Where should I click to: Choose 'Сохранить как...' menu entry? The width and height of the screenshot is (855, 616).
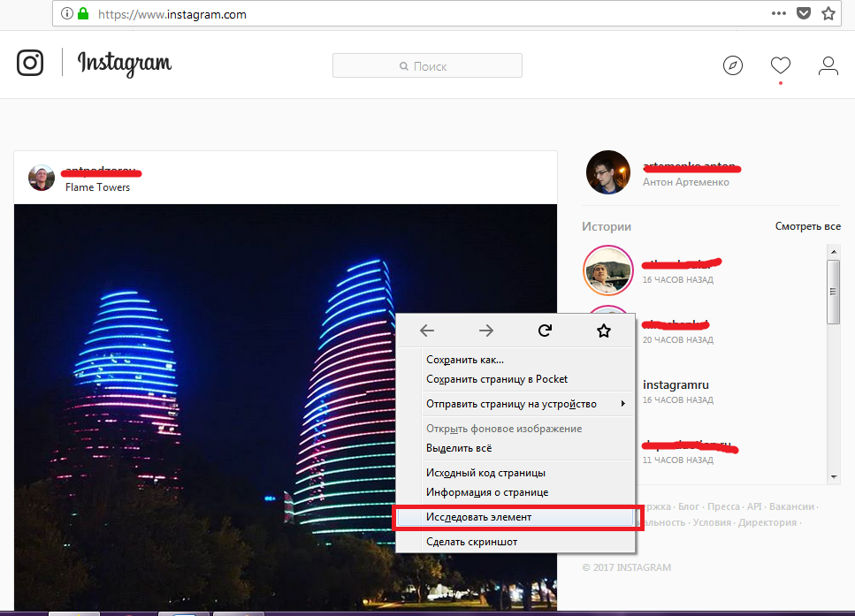click(465, 360)
